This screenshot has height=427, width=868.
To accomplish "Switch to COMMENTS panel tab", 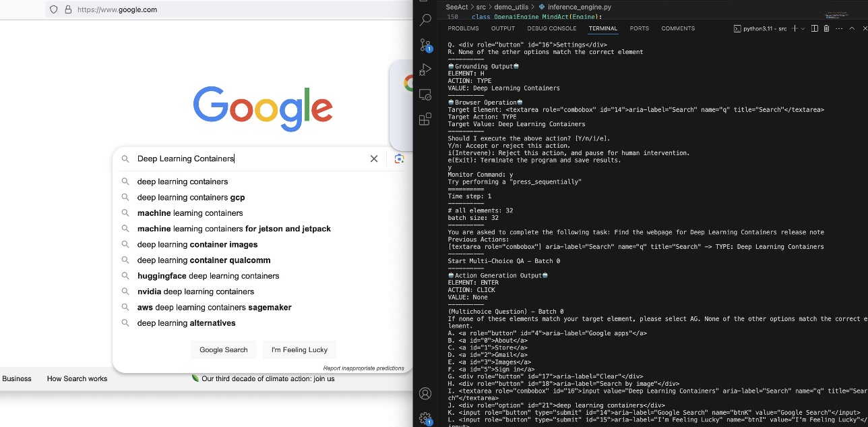I will point(678,28).
